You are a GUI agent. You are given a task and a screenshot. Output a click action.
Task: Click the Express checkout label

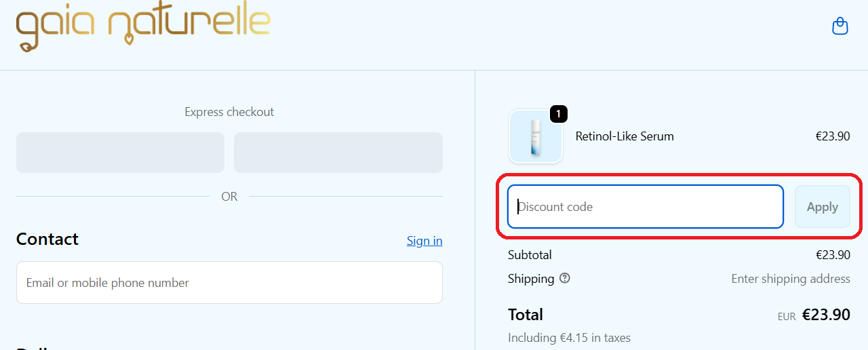point(229,112)
